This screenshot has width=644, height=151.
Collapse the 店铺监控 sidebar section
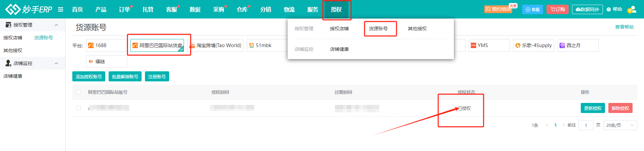(x=56, y=63)
